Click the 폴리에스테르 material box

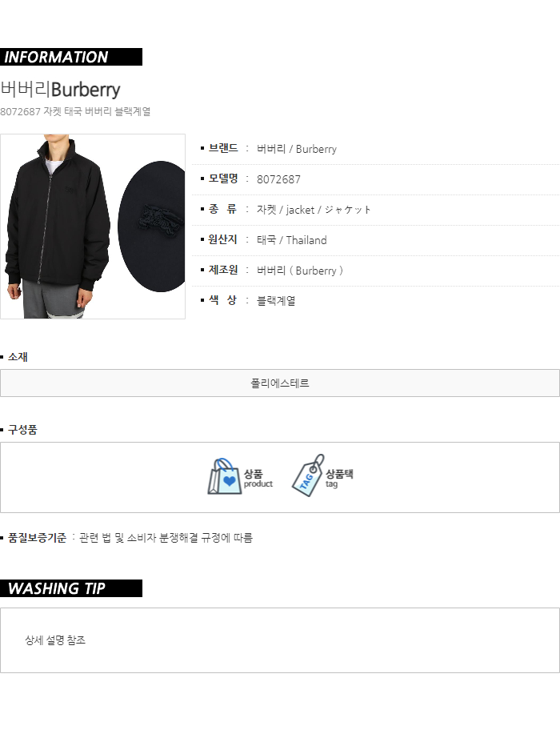[x=280, y=383]
